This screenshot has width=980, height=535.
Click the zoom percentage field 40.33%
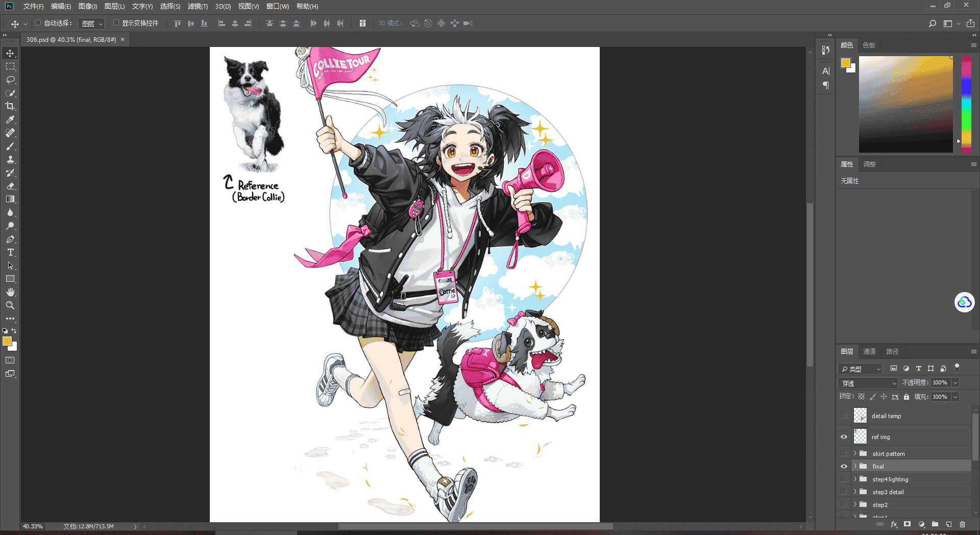33,526
